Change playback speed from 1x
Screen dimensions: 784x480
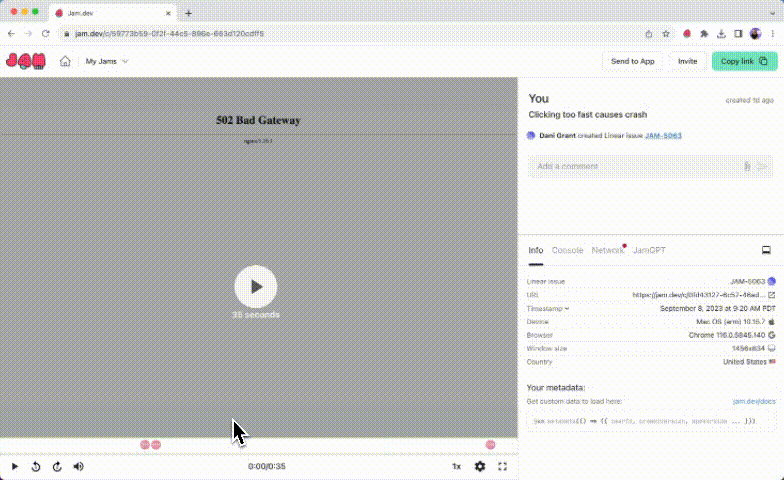point(456,466)
